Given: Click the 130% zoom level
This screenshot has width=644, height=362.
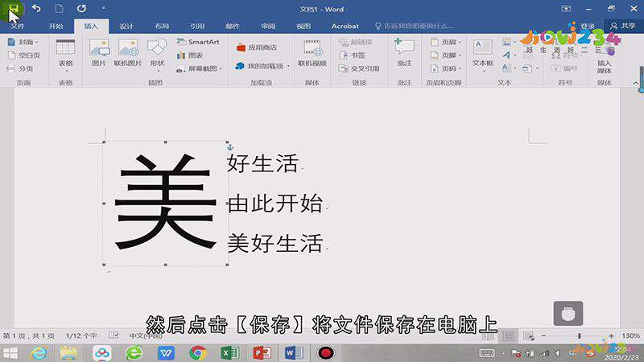Looking at the screenshot, I should (x=630, y=335).
